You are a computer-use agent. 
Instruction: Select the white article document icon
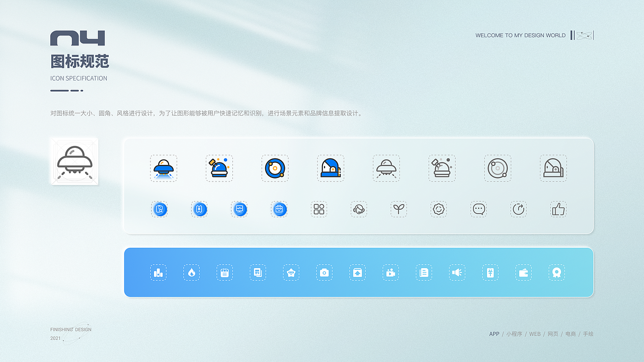pos(424,273)
